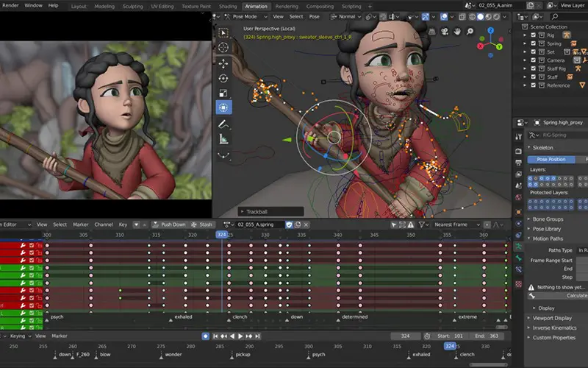Image resolution: width=588 pixels, height=368 pixels.
Task: Click the Z axis on navigation gizmo
Action: coord(490,30)
